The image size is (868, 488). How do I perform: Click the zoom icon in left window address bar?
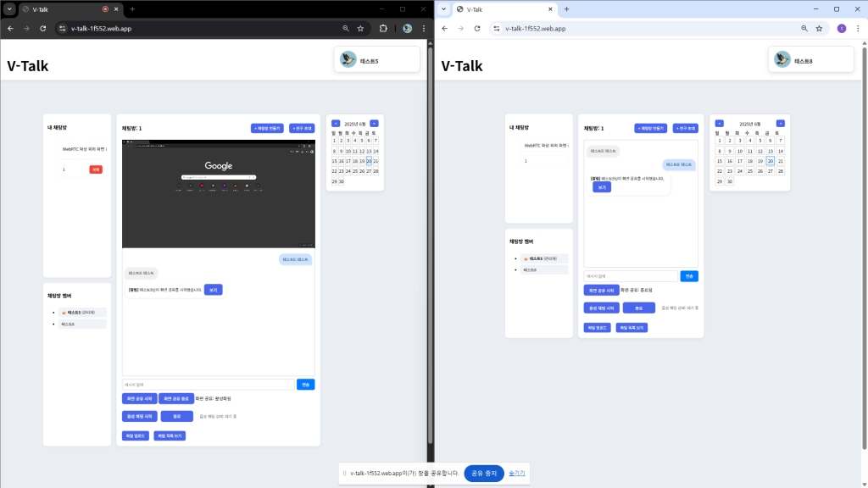click(346, 28)
